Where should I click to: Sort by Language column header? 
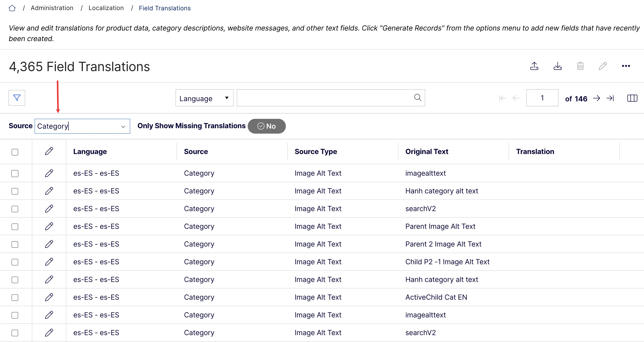(90, 152)
